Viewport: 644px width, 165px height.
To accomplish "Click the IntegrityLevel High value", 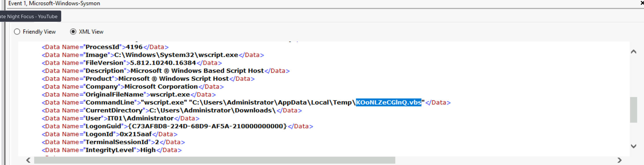I will 148,150.
